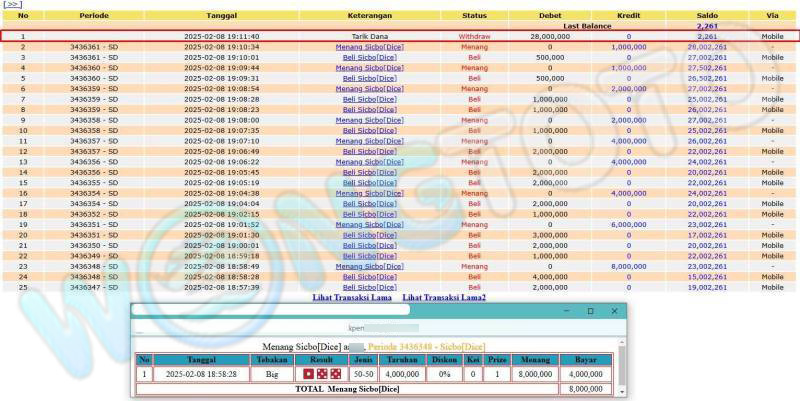Click the >> next page link
The image size is (800, 401).
pyautogui.click(x=12, y=5)
